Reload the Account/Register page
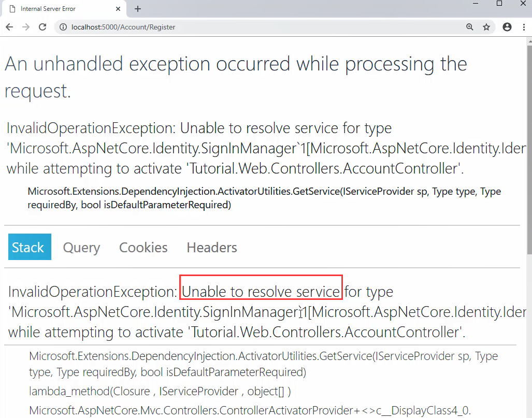Image resolution: width=532 pixels, height=418 pixels. [42, 27]
